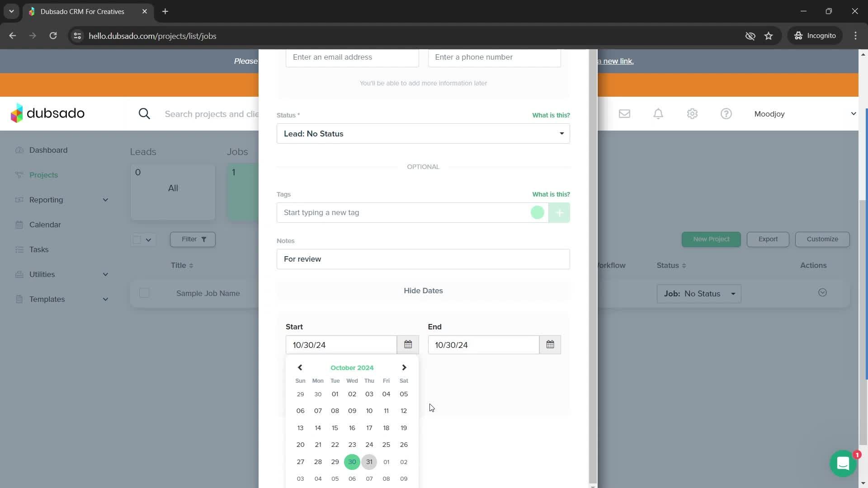Expand the Job: No Status dropdown
This screenshot has width=868, height=488.
point(698,294)
